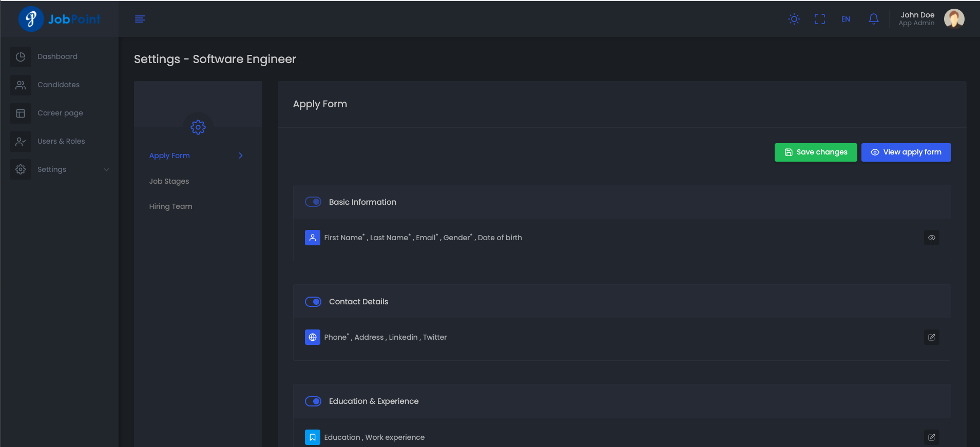Viewport: 980px width, 447px height.
Task: Open the Job Stages tab
Action: 169,181
